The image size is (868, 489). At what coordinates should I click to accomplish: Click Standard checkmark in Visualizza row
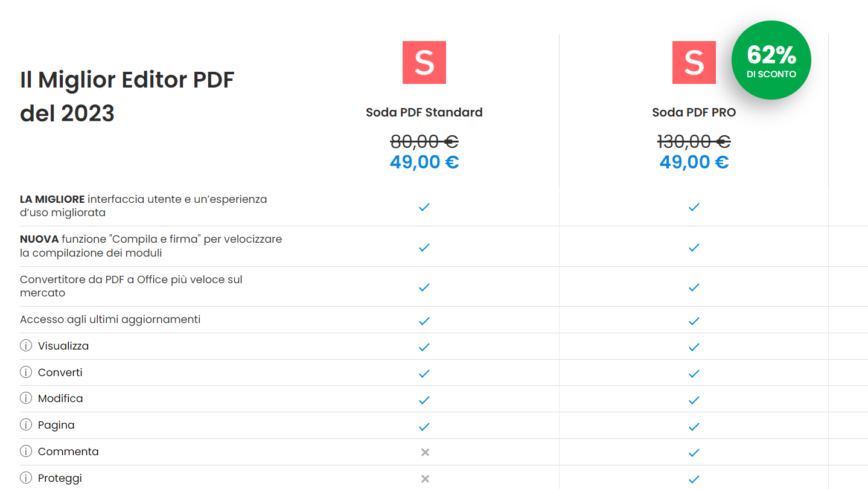pyautogui.click(x=424, y=347)
